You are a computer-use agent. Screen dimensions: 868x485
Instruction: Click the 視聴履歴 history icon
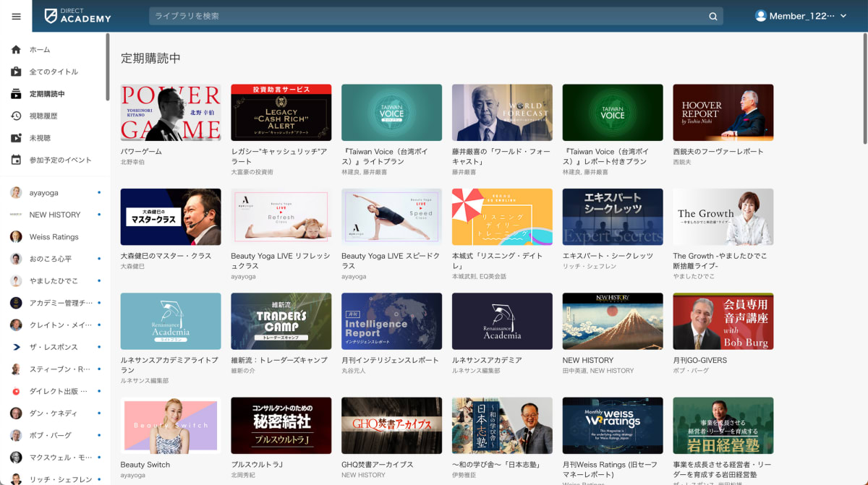(16, 116)
